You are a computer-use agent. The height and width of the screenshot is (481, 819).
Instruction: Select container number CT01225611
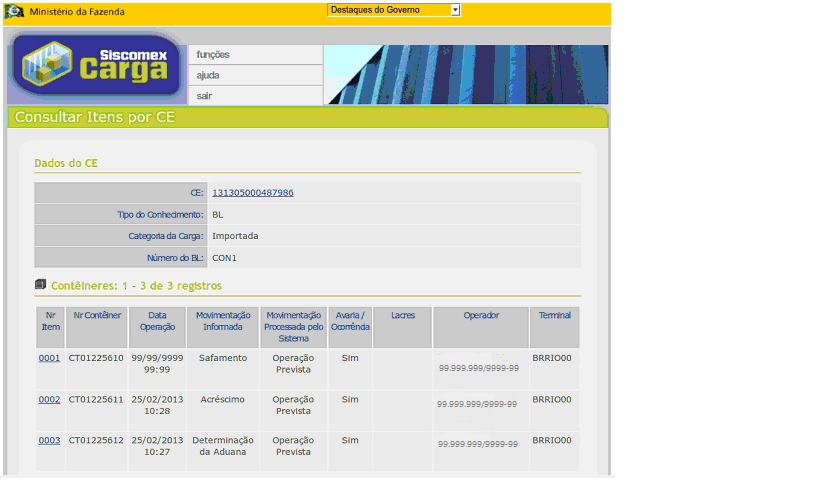[96, 400]
